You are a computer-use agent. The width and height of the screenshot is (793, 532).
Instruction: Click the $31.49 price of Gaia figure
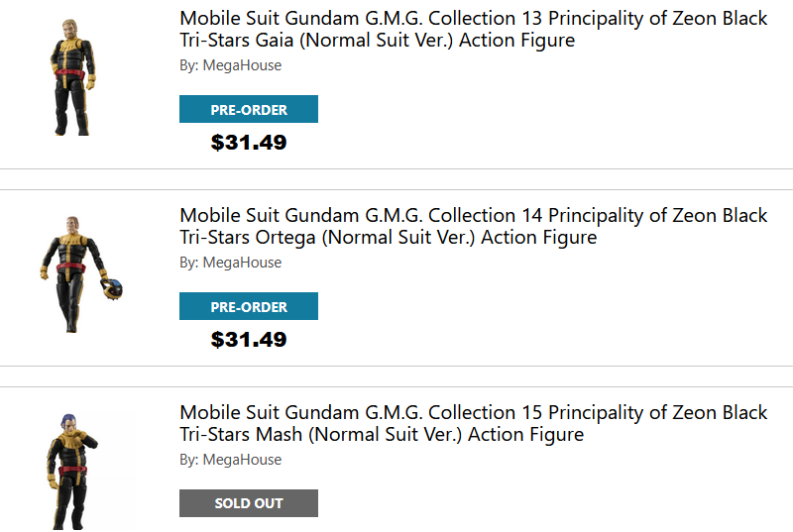[x=249, y=143]
